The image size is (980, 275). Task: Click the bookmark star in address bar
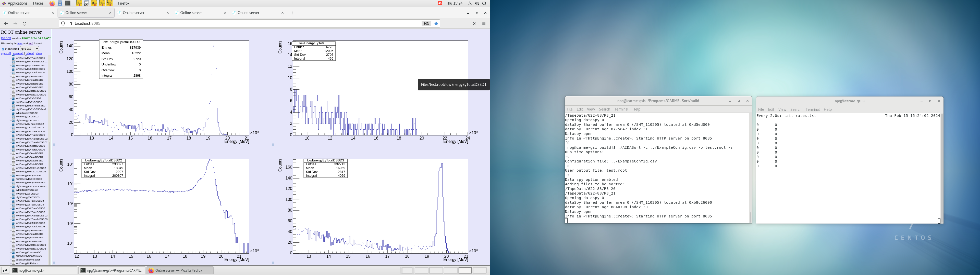click(x=436, y=23)
